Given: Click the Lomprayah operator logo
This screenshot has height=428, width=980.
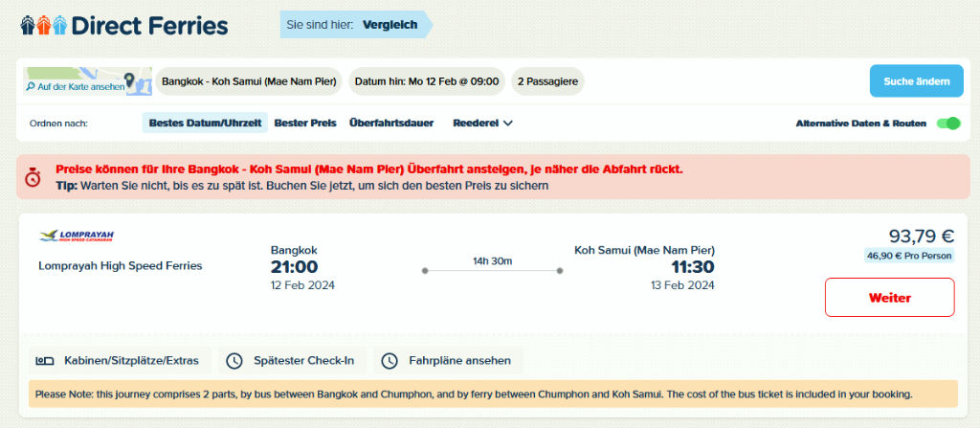Looking at the screenshot, I should point(75,236).
